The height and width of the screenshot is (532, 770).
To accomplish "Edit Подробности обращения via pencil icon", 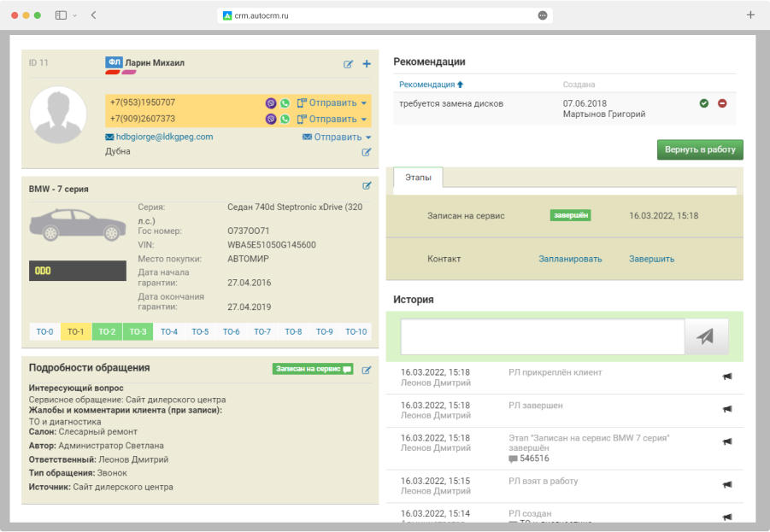I will click(367, 370).
